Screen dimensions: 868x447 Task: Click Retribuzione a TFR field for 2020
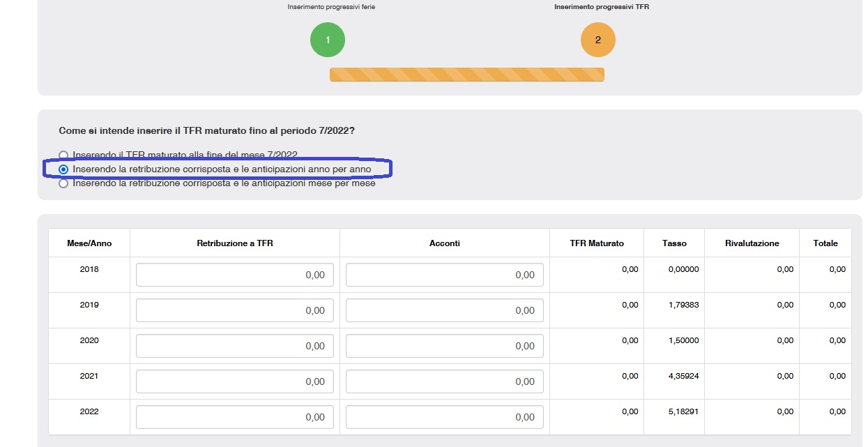pos(235,346)
